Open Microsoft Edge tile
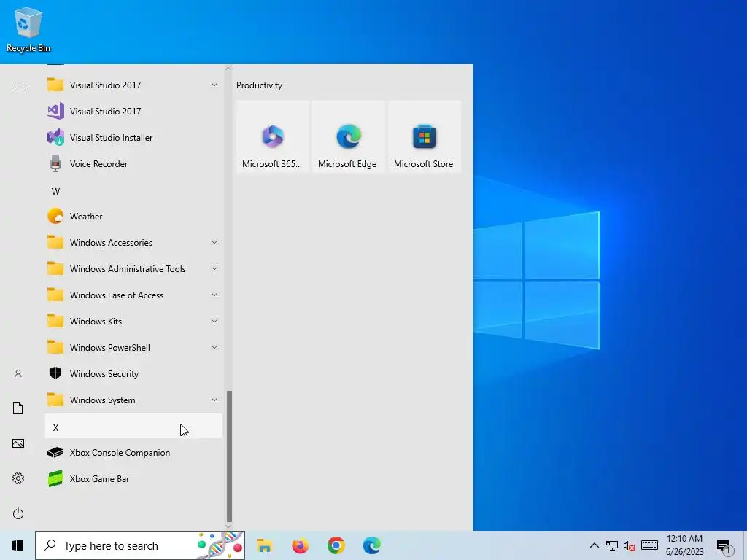Screen dimensions: 747x560 coord(348,136)
